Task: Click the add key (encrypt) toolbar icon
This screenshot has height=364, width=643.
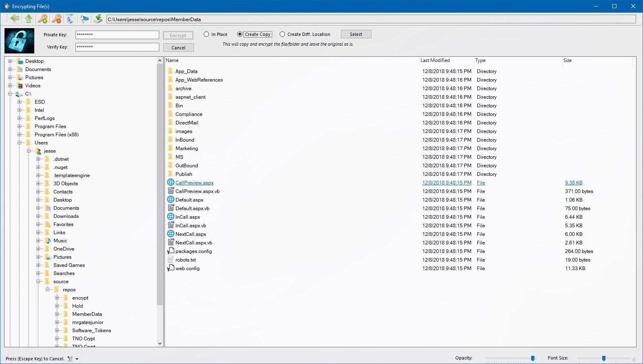Action: click(x=42, y=18)
